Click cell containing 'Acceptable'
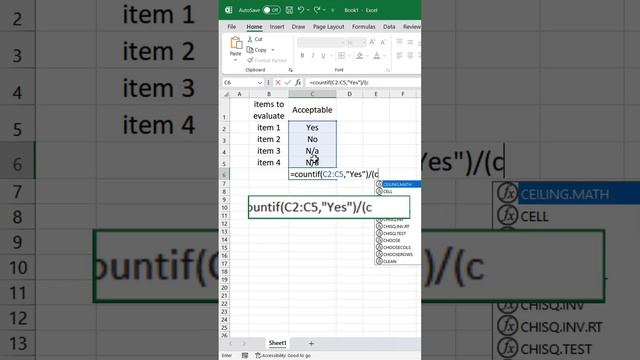Screen dimensions: 640x360 312,110
